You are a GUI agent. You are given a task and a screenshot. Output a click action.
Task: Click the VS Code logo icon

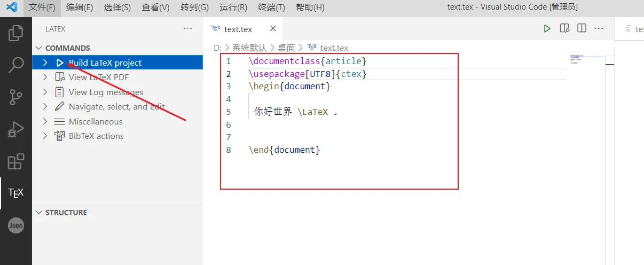click(12, 7)
